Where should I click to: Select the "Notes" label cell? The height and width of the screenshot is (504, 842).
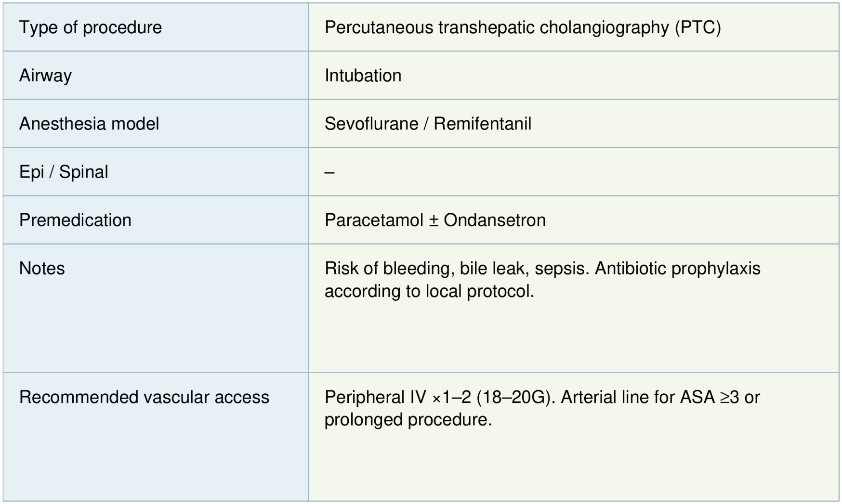(42, 268)
